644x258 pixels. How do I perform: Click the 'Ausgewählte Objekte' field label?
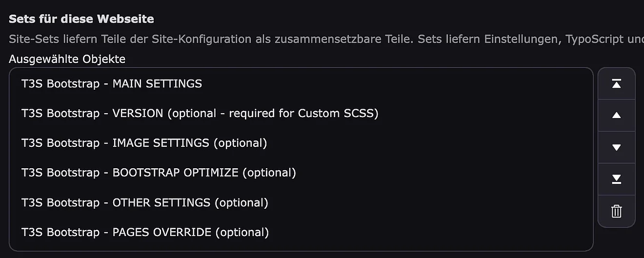click(67, 59)
